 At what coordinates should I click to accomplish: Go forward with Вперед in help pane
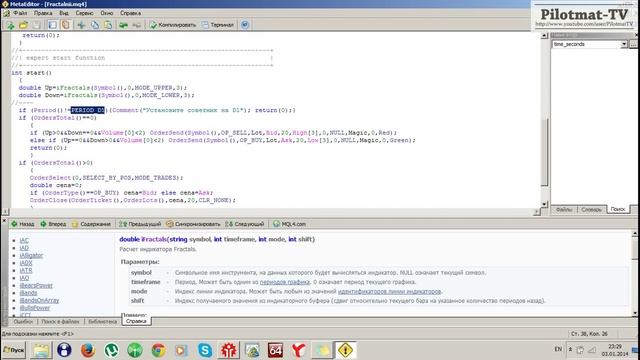[53, 224]
